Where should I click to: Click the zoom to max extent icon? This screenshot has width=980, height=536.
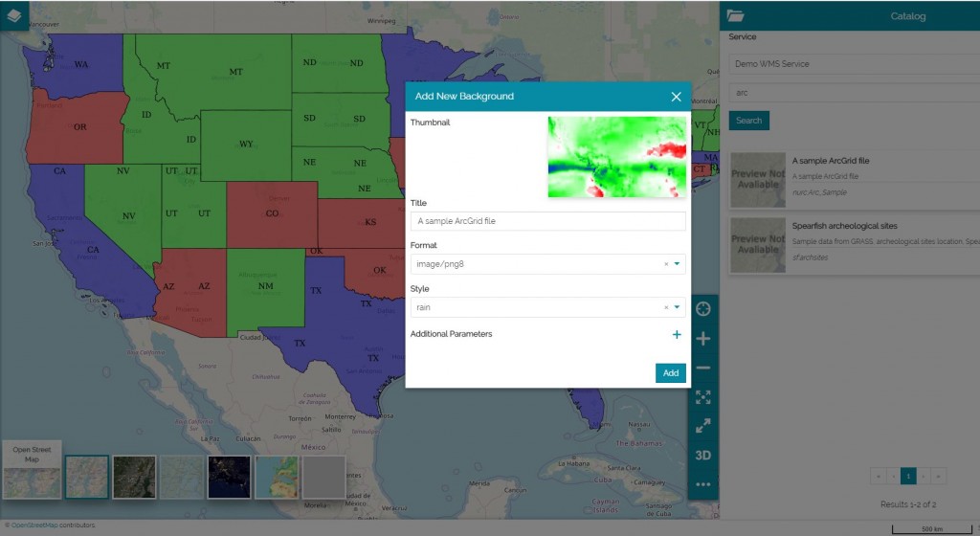tap(703, 397)
